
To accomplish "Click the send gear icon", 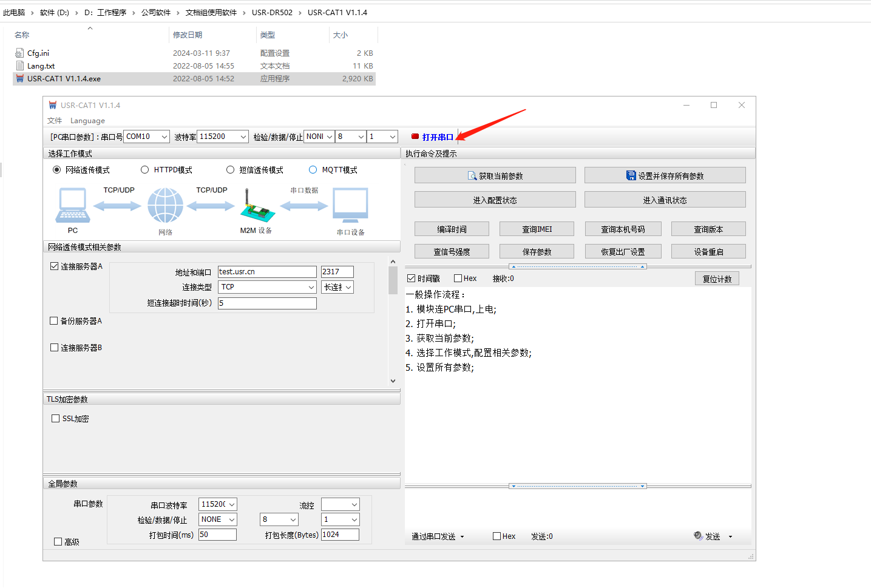I will pyautogui.click(x=698, y=536).
